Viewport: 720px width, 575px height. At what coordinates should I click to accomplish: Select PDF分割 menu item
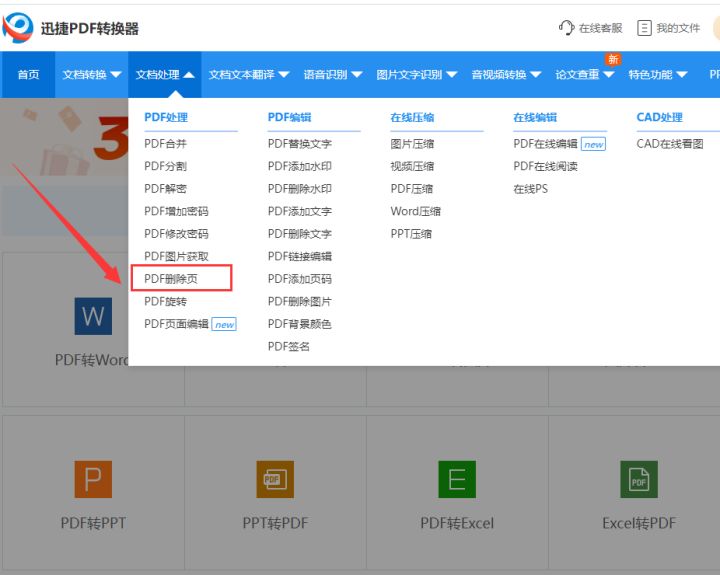pos(165,166)
